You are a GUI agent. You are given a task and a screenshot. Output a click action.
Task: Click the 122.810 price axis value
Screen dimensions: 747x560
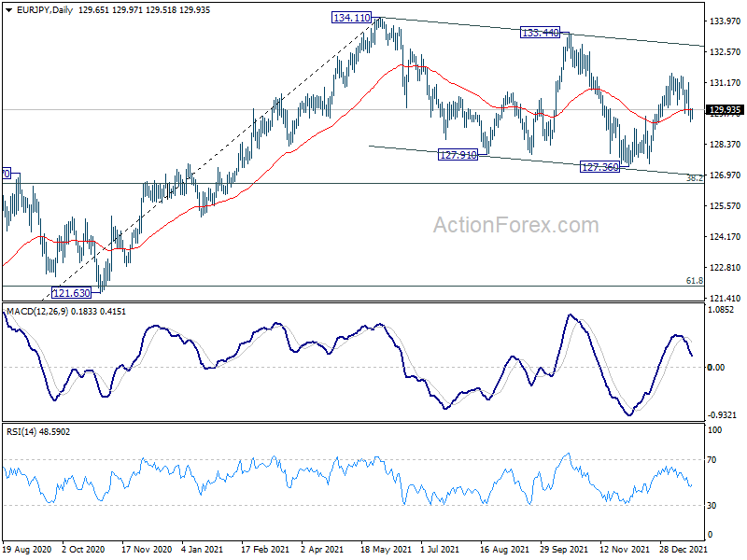tap(726, 268)
